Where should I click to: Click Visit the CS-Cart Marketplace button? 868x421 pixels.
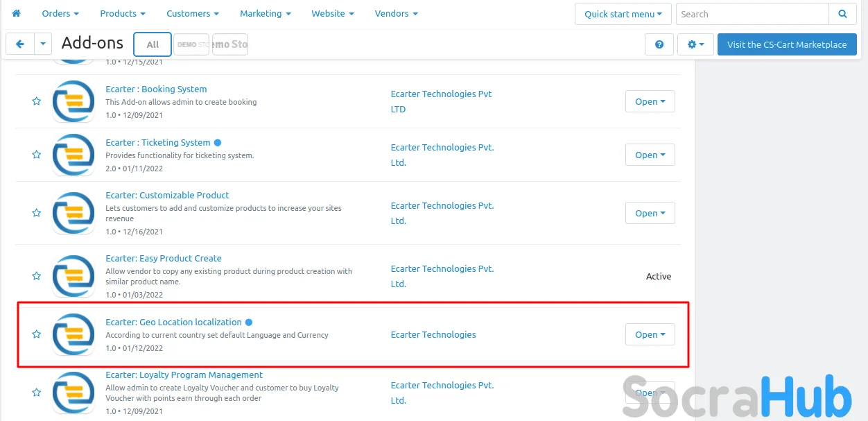(x=786, y=44)
